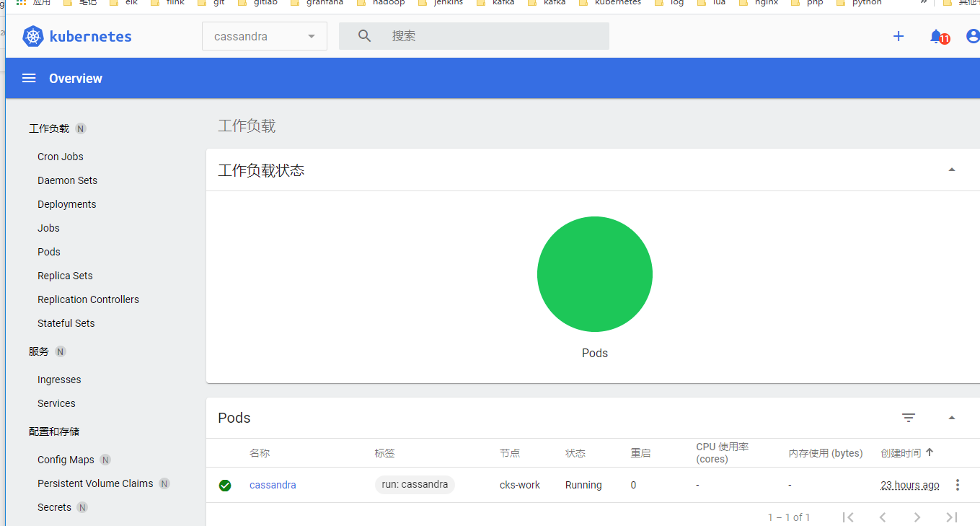Open Persistent Volume Claims in sidebar

pos(95,483)
